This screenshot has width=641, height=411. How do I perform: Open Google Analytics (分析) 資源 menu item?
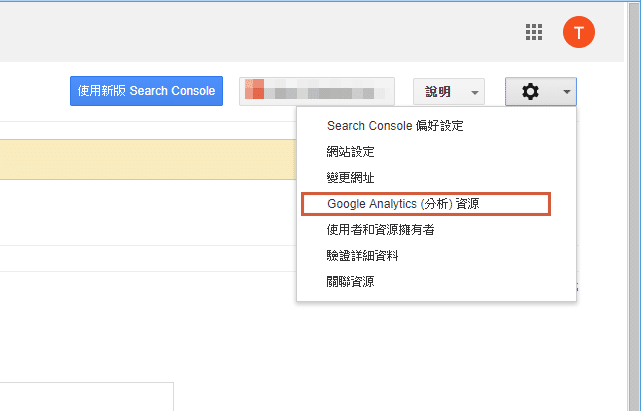click(437, 204)
